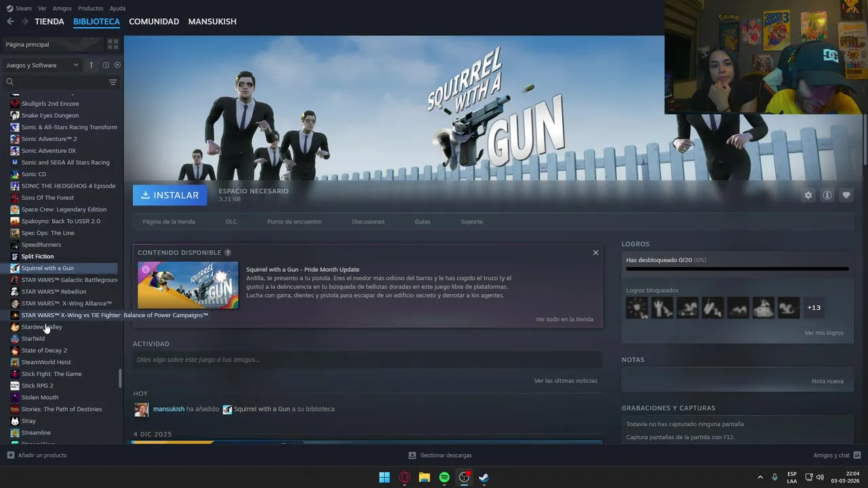Viewport: 868px width, 488px height.
Task: Go back with the left arrow
Action: click(x=10, y=22)
